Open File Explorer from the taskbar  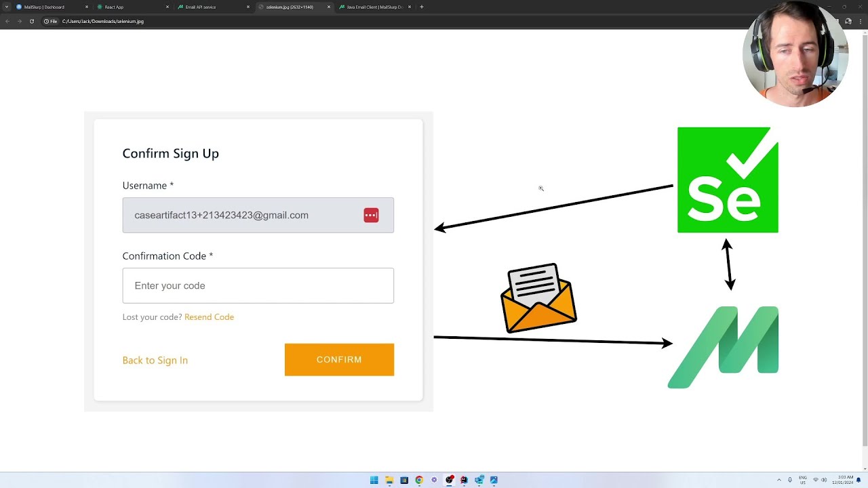[389, 480]
